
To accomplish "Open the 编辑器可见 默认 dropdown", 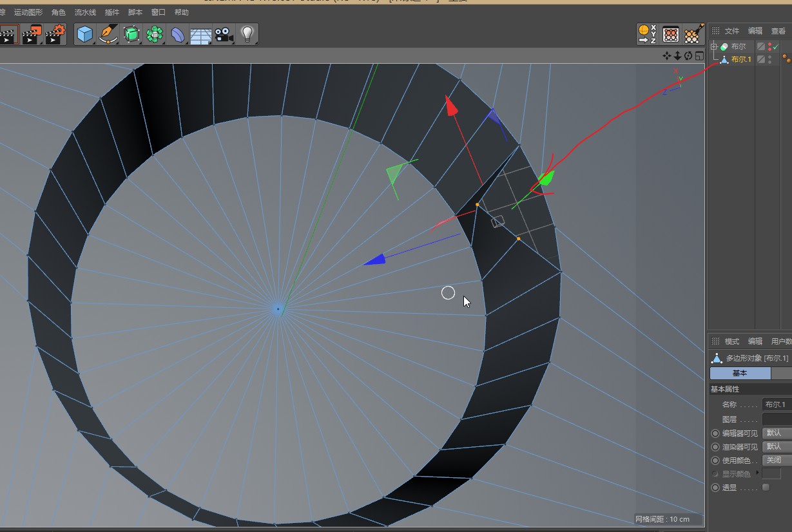I will pos(777,433).
